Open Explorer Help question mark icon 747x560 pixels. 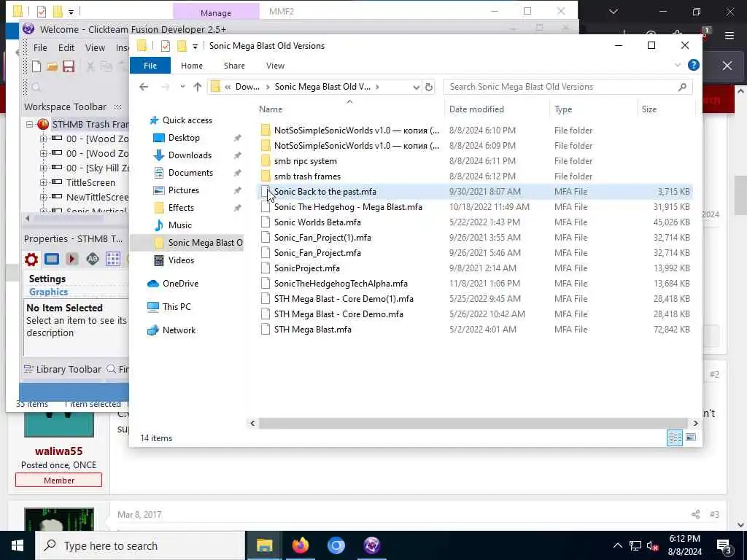pyautogui.click(x=694, y=65)
